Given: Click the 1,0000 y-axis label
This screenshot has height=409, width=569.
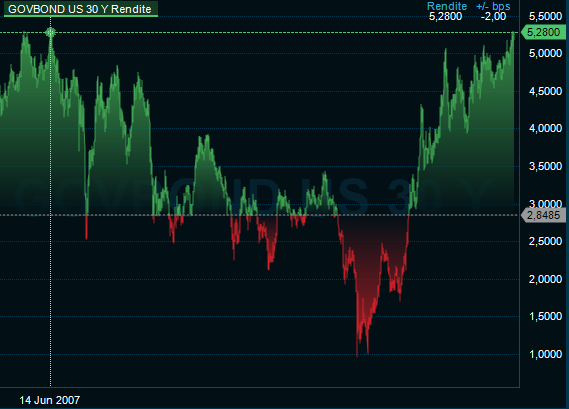Looking at the screenshot, I should pyautogui.click(x=545, y=354).
